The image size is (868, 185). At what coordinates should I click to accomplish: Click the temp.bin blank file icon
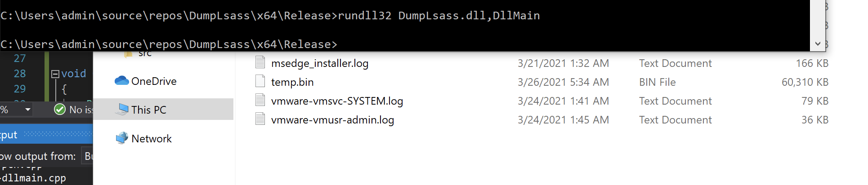260,82
